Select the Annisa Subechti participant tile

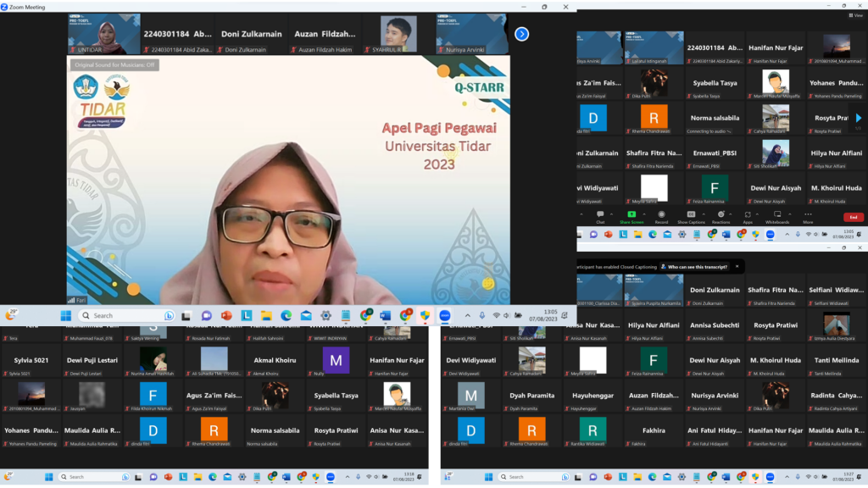(715, 325)
